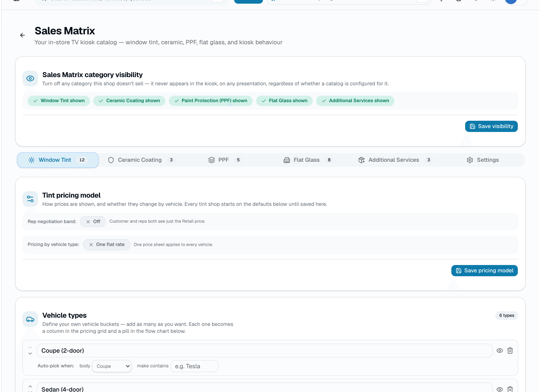Click the 'Tint pricing model' heading

click(71, 195)
